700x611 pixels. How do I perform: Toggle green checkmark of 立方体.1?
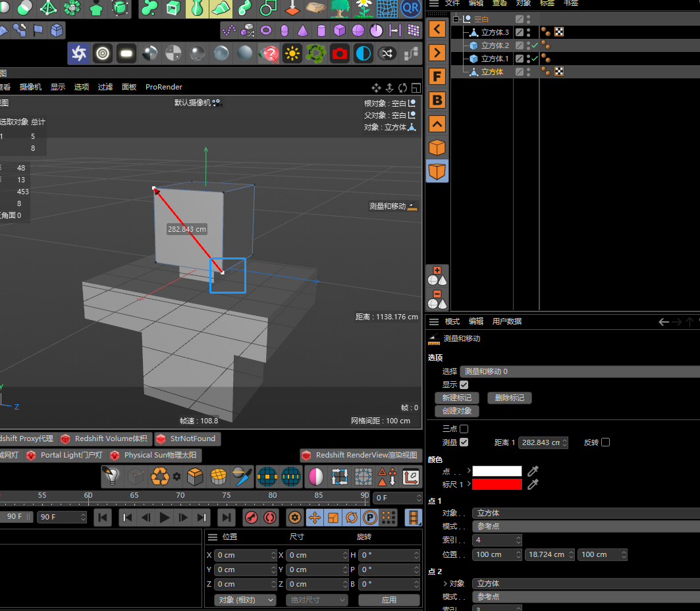[534, 59]
